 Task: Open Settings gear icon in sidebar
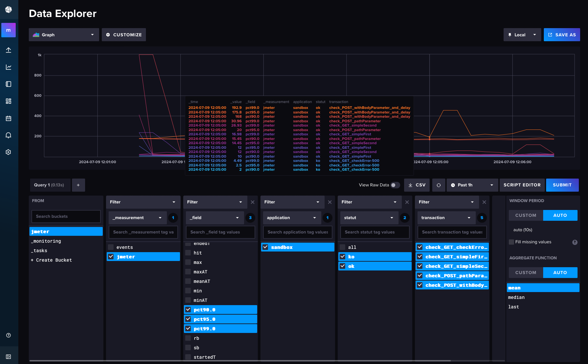pyautogui.click(x=9, y=152)
